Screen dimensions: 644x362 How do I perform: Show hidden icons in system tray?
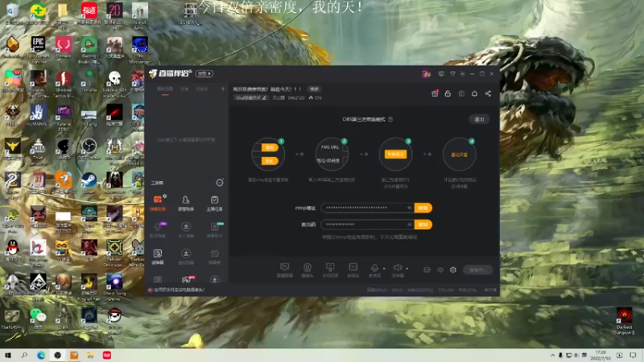(x=552, y=356)
